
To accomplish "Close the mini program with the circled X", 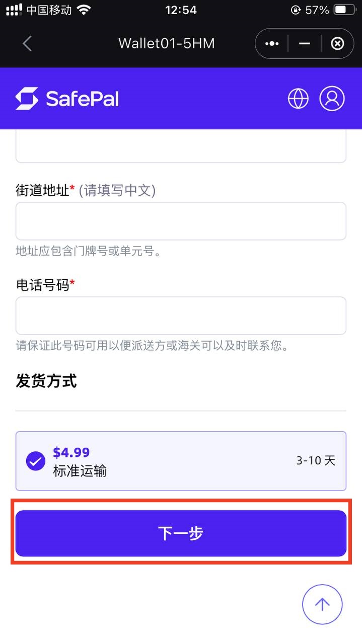I will click(x=337, y=44).
